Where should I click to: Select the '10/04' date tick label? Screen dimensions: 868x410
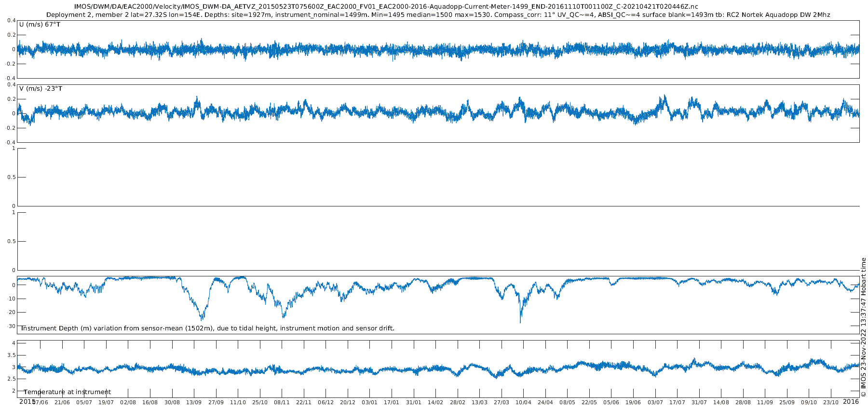tap(523, 402)
